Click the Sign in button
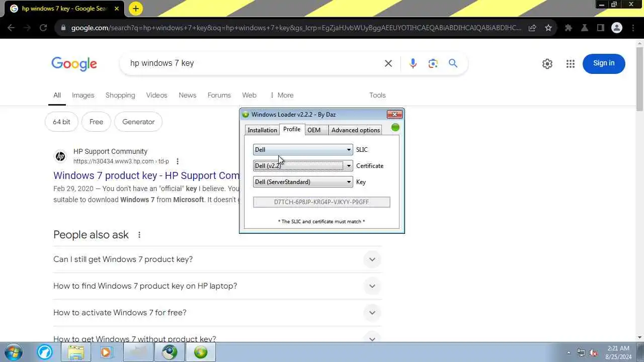 (x=604, y=63)
